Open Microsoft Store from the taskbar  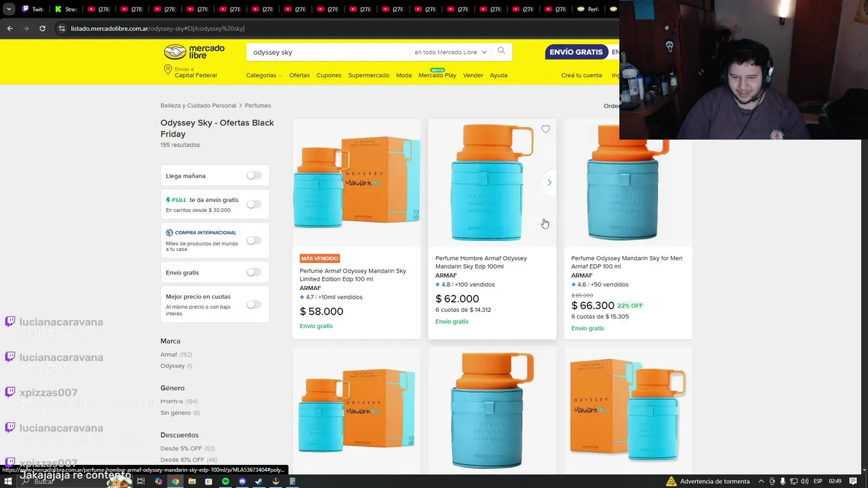(x=208, y=481)
